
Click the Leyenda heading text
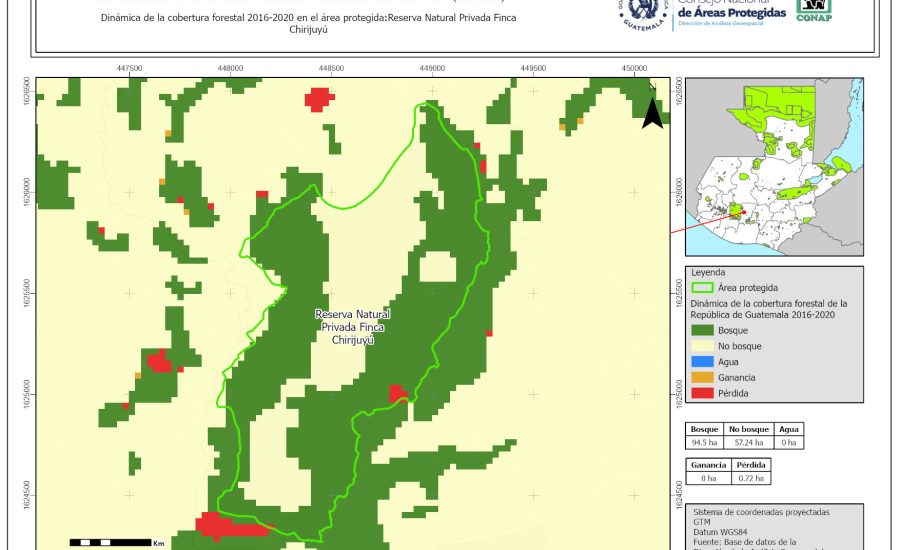708,272
